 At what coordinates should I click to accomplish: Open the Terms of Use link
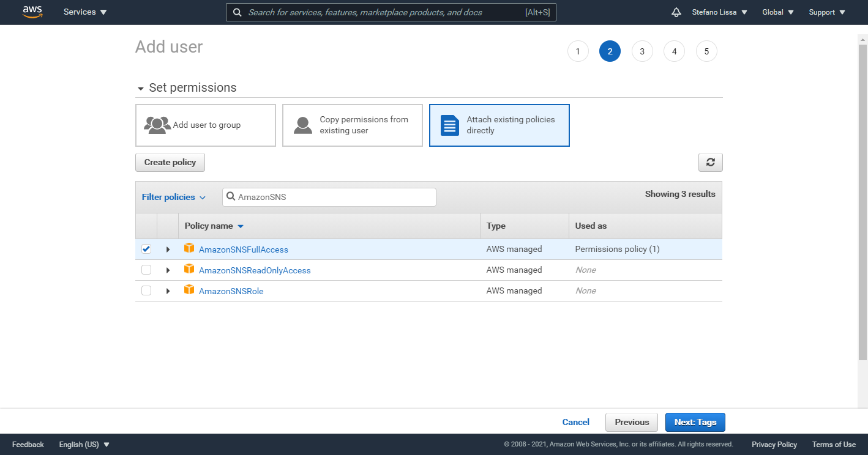click(834, 445)
